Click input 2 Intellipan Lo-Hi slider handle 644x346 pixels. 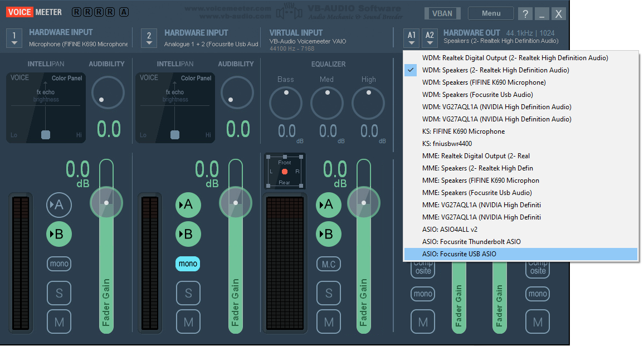[175, 135]
